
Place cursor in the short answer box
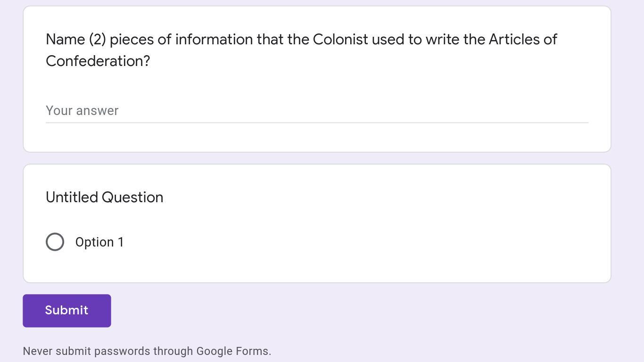(317, 111)
